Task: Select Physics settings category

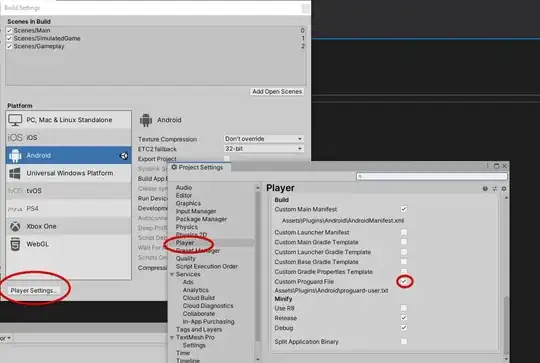Action: coord(187,227)
